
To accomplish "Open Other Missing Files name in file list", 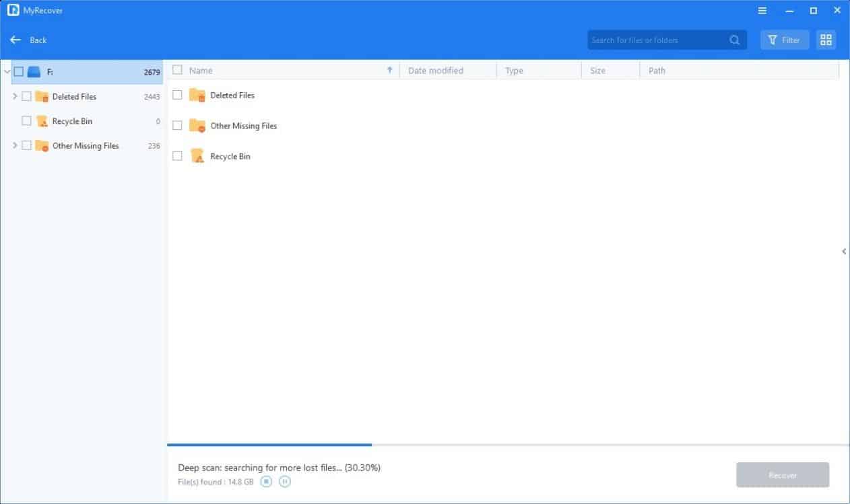I will click(x=244, y=126).
